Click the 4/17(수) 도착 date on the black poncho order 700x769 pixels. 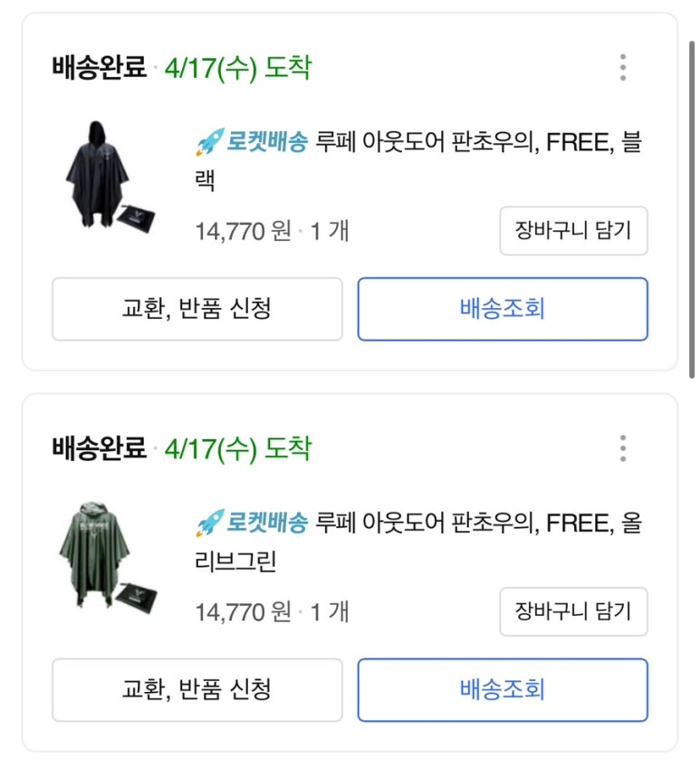(238, 68)
